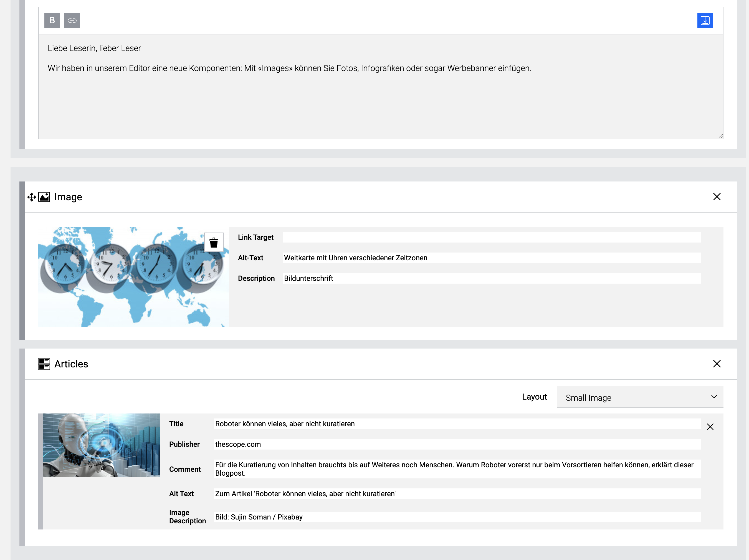749x560 pixels.
Task: Delete the world clocks image with trash icon
Action: tap(214, 242)
